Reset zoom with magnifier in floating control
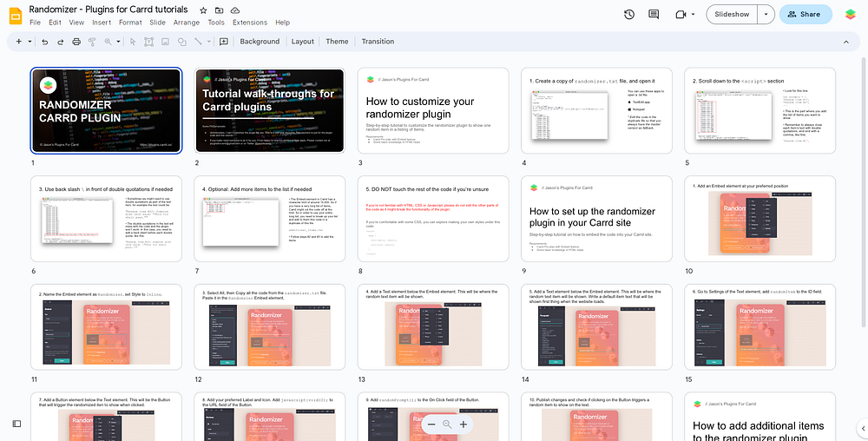This screenshot has width=868, height=441. (x=447, y=425)
